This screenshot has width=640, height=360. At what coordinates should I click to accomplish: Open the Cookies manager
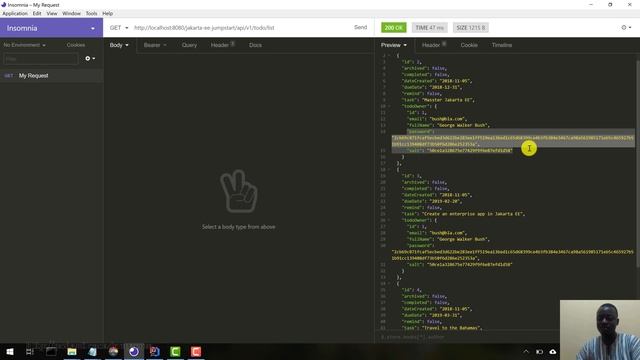tap(76, 45)
